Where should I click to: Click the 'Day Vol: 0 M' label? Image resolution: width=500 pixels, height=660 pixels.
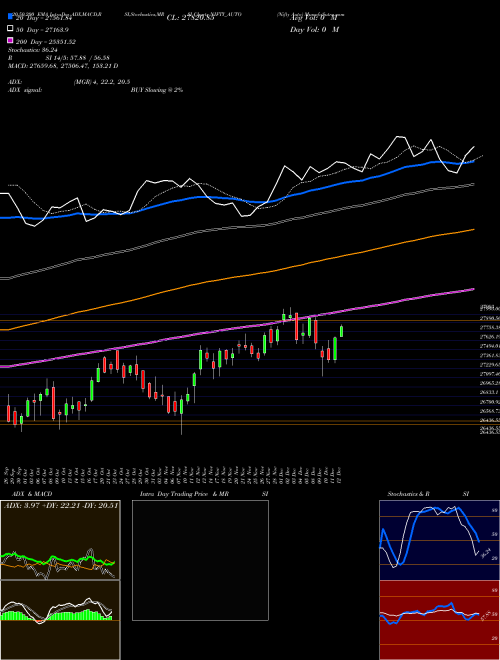(x=314, y=29)
